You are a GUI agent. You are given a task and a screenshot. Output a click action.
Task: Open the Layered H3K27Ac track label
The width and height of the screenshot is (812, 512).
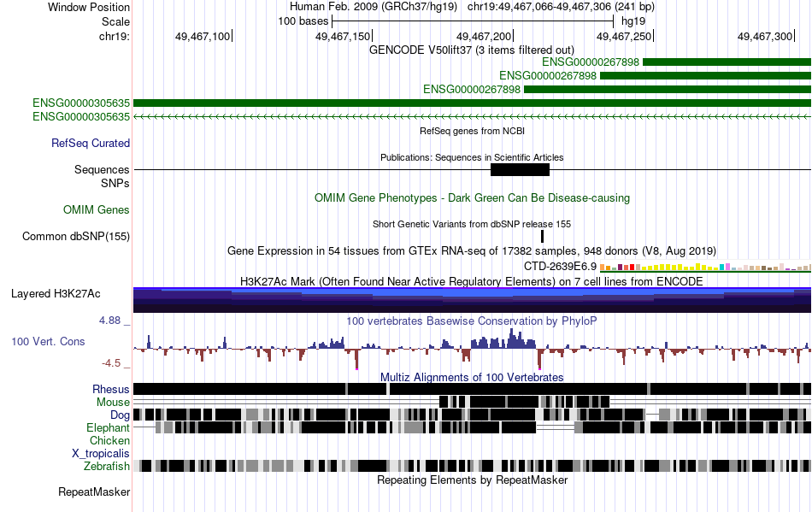[56, 293]
